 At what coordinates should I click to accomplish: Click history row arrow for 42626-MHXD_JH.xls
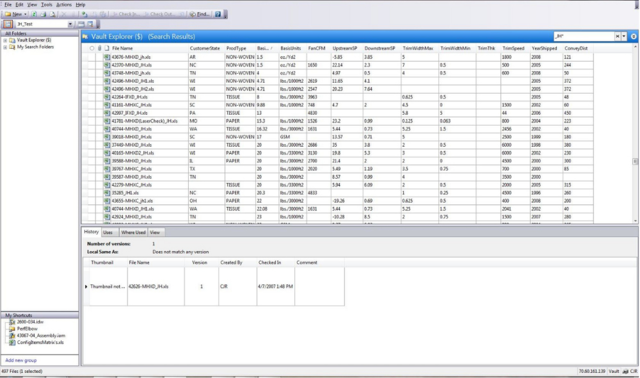click(x=86, y=287)
